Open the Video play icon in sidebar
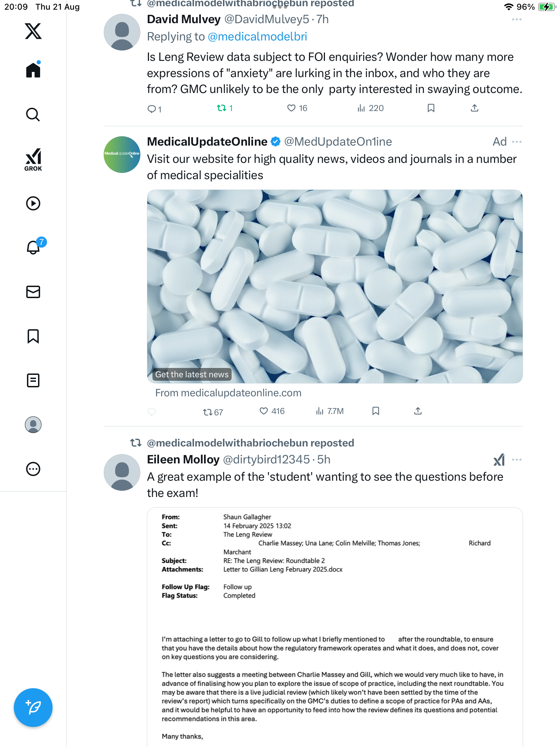The width and height of the screenshot is (560, 747). [x=33, y=203]
